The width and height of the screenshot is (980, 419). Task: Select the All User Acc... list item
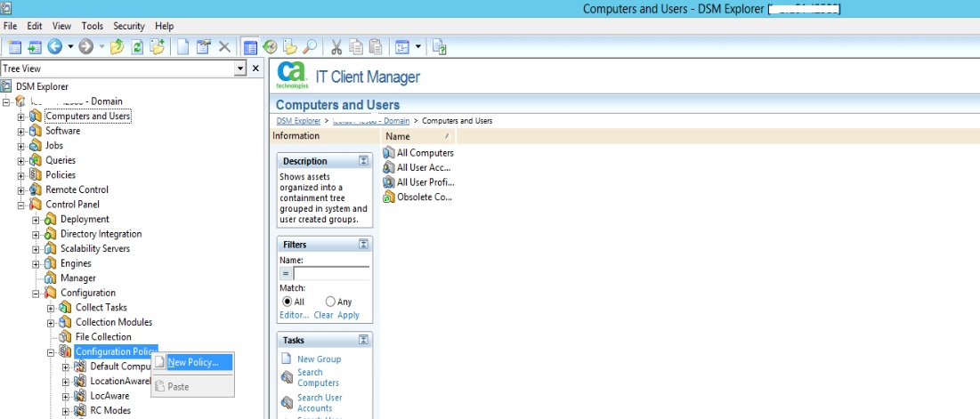coord(425,167)
